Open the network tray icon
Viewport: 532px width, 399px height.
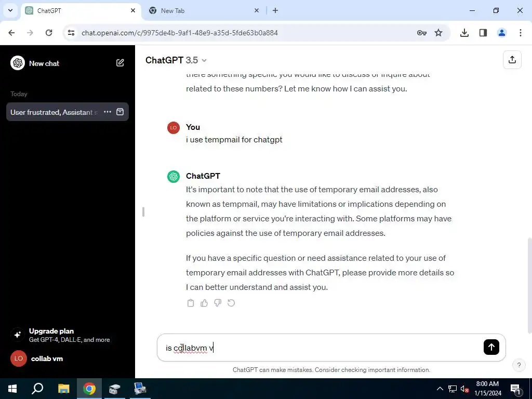(453, 389)
